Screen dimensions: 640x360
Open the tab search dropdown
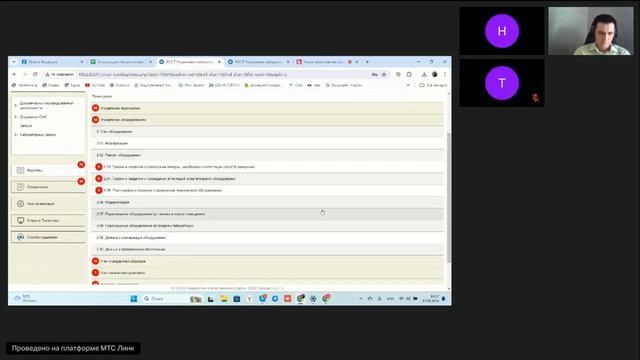[13, 62]
